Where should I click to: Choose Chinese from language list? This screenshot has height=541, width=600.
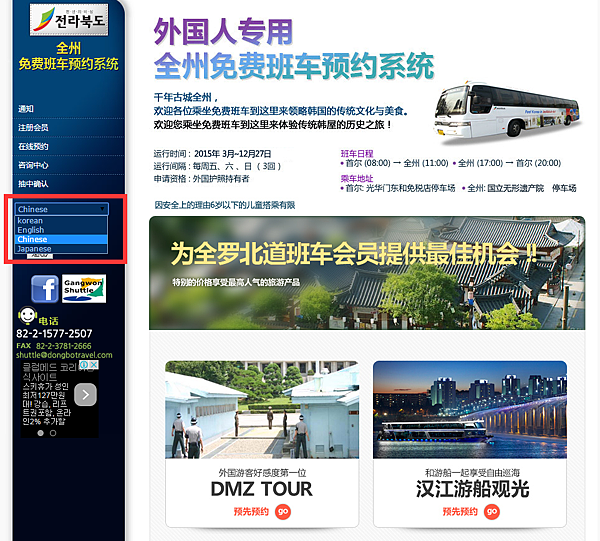point(61,240)
